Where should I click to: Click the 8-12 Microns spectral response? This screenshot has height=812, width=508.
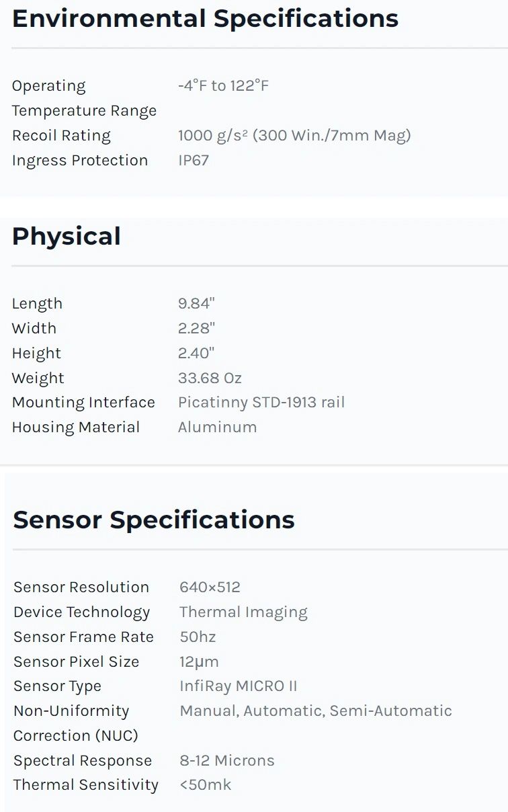[x=227, y=760]
